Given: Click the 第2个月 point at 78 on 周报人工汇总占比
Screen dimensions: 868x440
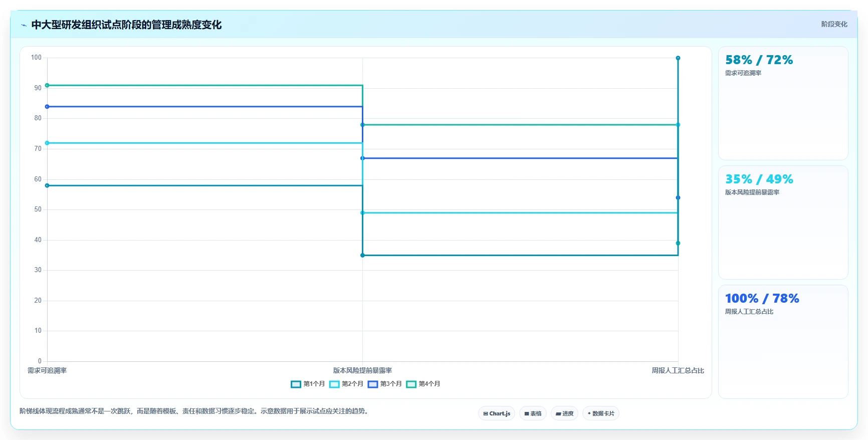Looking at the screenshot, I should point(678,125).
